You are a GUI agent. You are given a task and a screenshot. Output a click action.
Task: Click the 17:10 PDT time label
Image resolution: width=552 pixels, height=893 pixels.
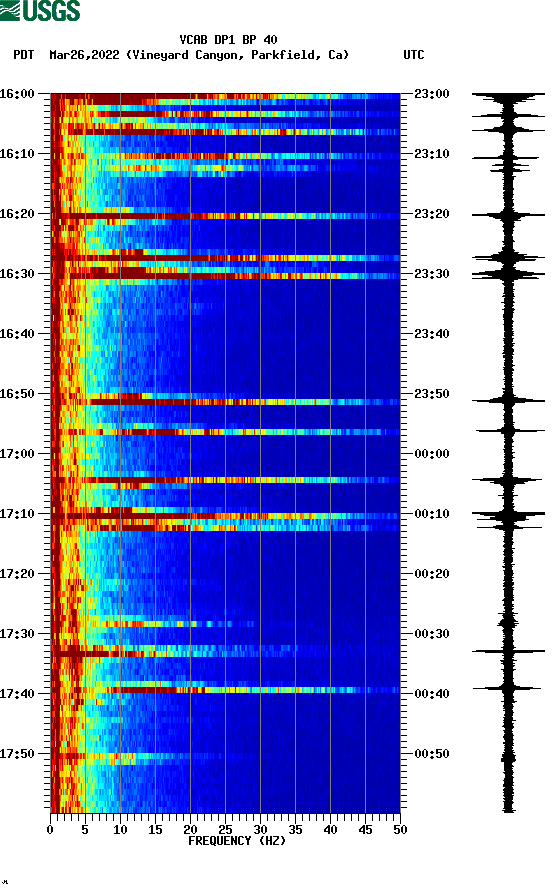(x=17, y=514)
